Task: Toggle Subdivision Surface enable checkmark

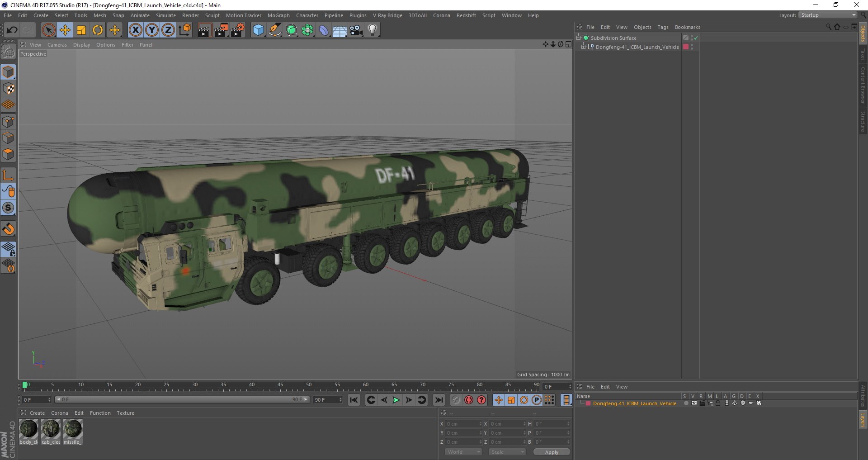Action: click(x=696, y=38)
